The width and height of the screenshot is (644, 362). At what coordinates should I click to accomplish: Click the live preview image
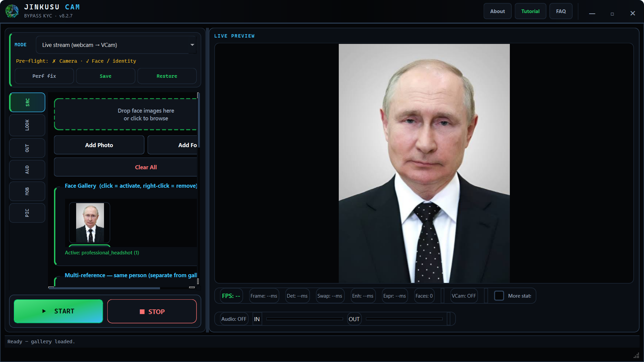tap(424, 163)
